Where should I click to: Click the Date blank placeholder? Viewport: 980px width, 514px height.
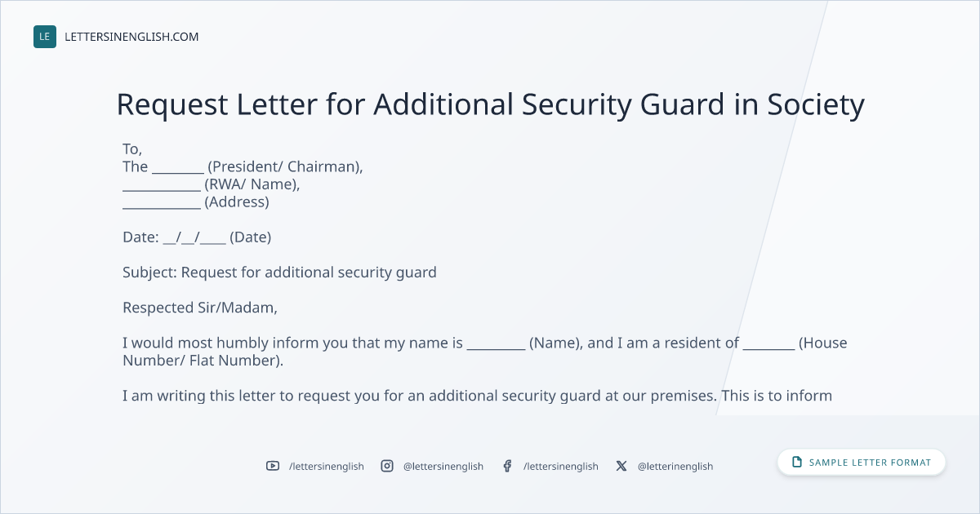tap(194, 237)
